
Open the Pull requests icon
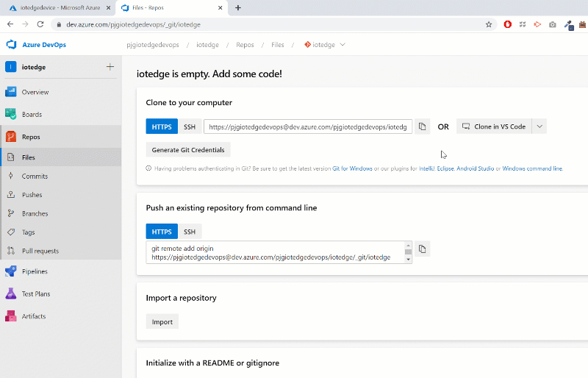click(x=11, y=251)
